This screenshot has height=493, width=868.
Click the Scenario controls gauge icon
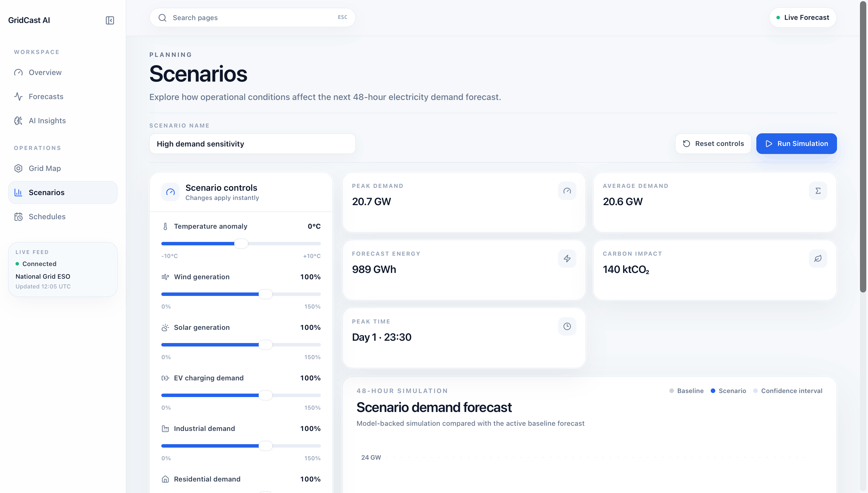click(x=170, y=192)
